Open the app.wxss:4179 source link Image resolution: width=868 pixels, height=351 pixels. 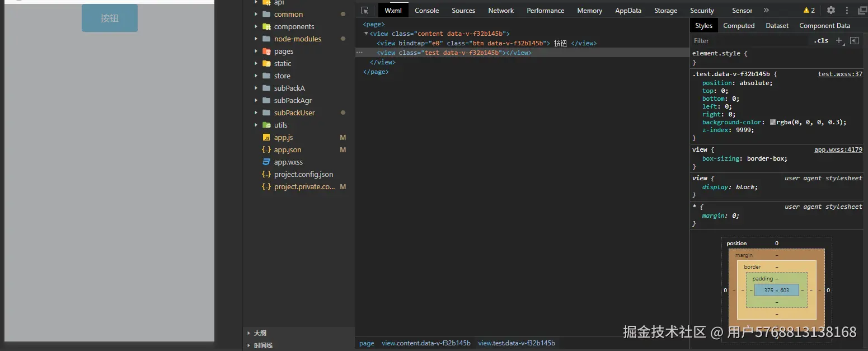click(838, 149)
